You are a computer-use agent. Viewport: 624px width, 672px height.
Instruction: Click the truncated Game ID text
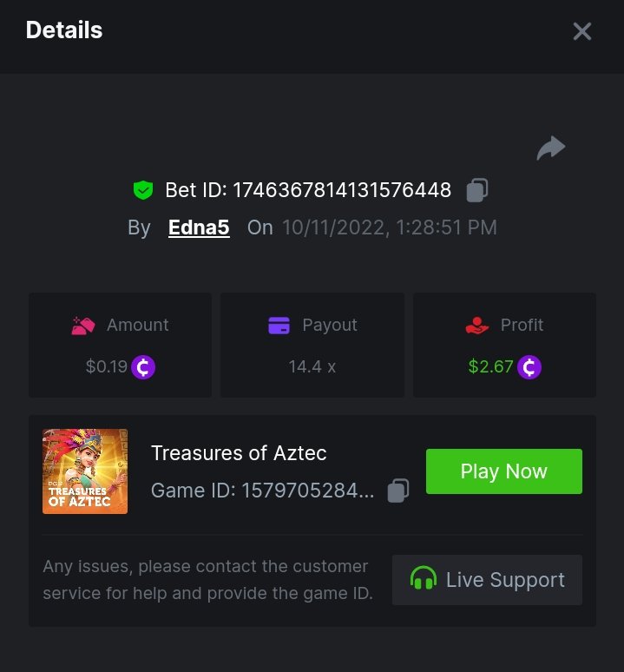(263, 491)
